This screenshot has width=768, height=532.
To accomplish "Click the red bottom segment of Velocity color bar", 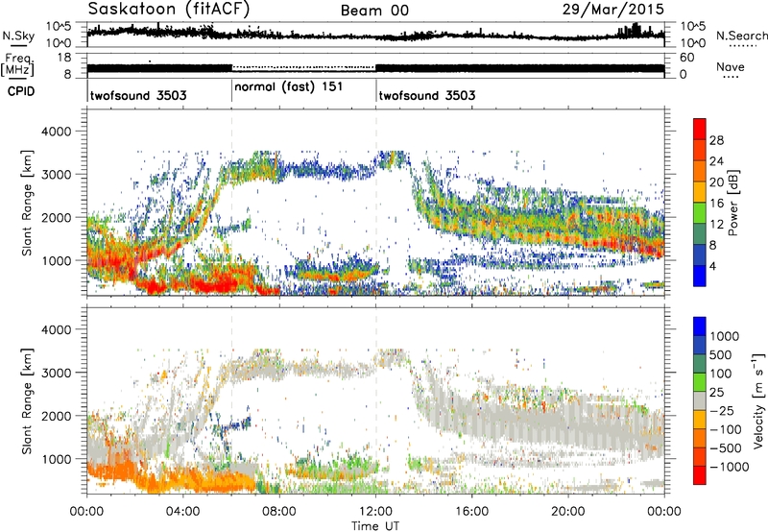I will 700,475.
